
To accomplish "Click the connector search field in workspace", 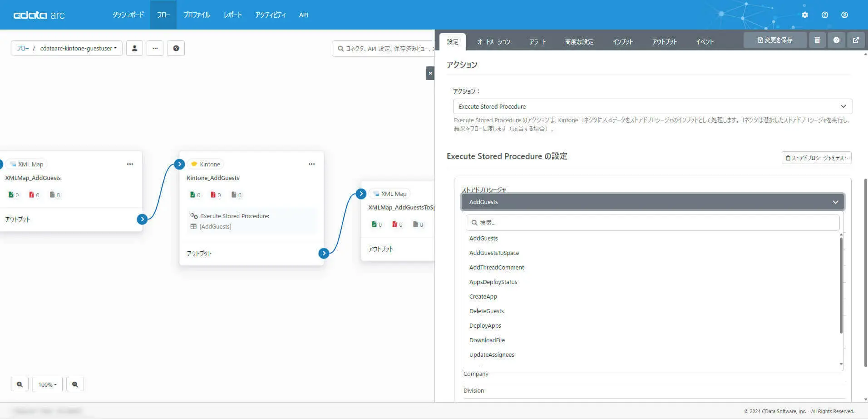I will (x=383, y=48).
